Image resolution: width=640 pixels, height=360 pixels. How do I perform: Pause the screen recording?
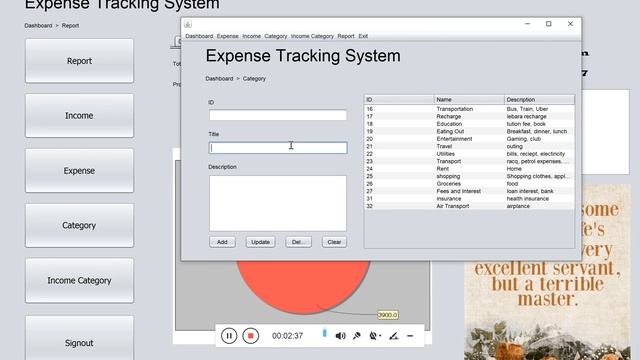pyautogui.click(x=229, y=336)
